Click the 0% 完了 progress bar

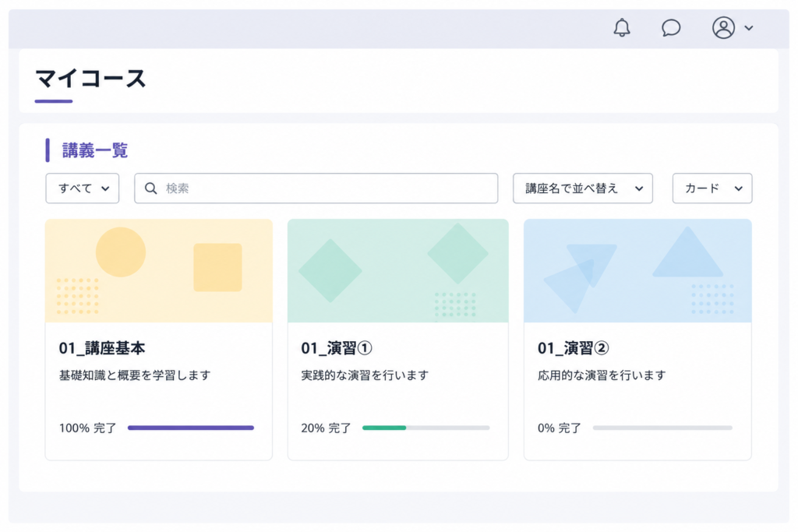[662, 428]
